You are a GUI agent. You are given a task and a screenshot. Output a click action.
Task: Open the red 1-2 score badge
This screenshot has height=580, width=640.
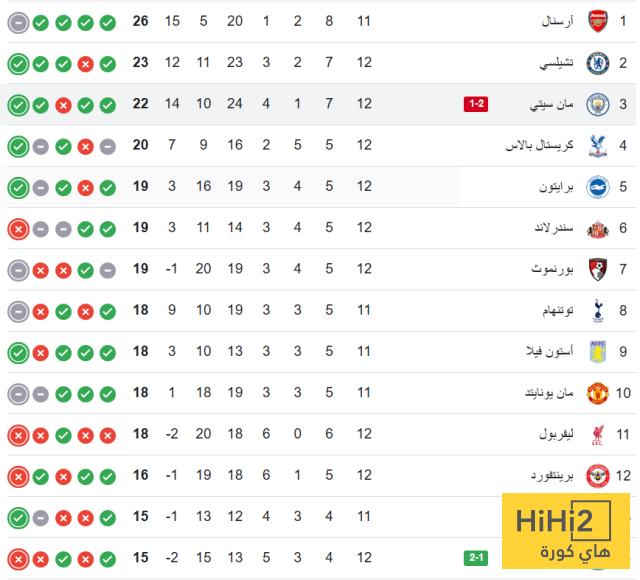tap(475, 104)
